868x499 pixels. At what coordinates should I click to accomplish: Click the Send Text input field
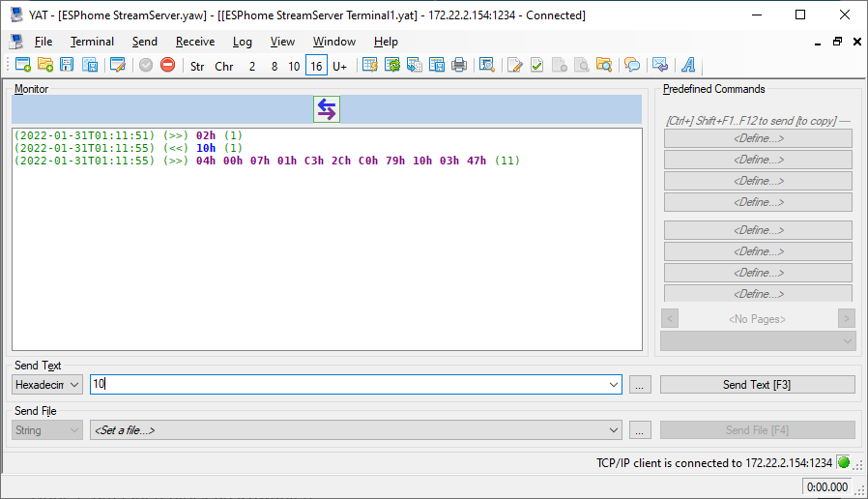(x=348, y=385)
